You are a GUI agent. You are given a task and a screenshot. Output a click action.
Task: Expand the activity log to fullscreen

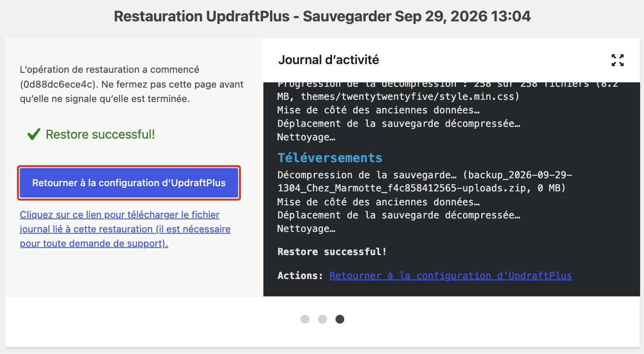[x=617, y=60]
